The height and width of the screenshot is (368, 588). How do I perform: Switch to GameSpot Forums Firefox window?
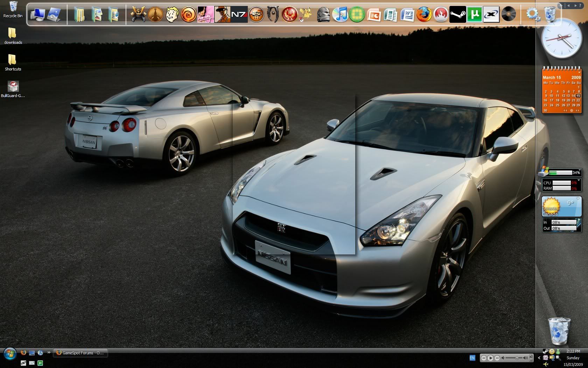click(80, 353)
